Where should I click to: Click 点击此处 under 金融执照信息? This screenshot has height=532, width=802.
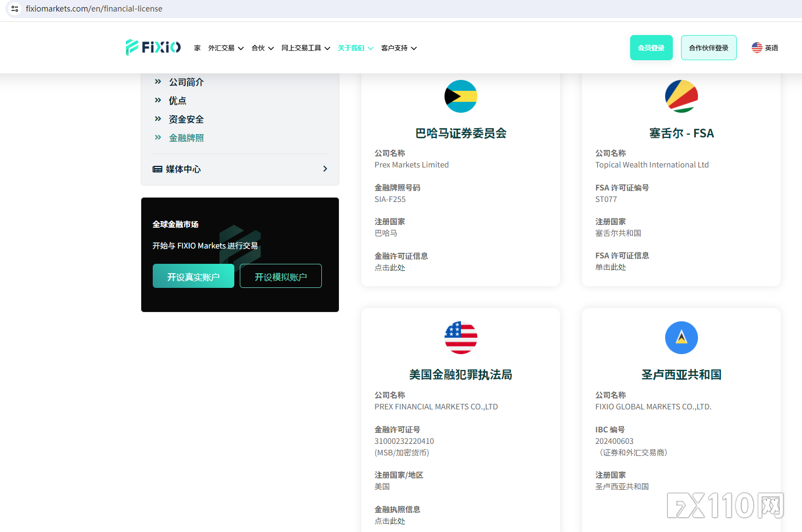click(x=390, y=521)
